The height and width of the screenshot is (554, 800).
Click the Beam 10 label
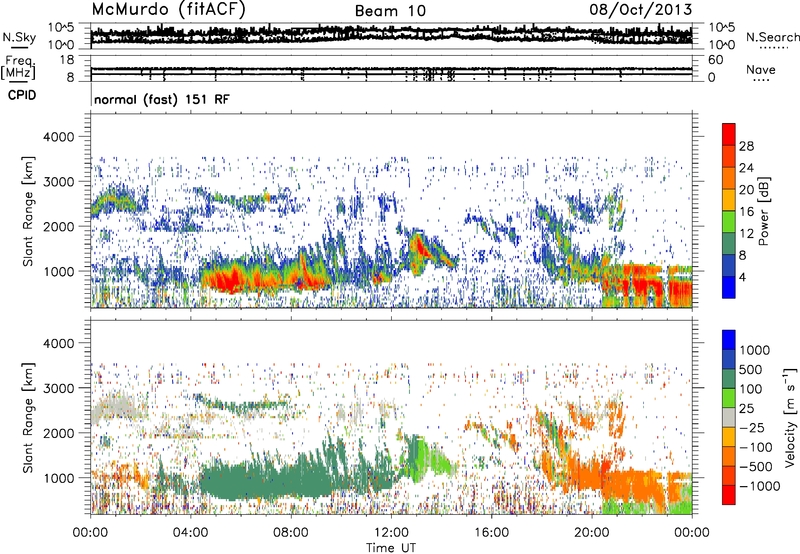click(390, 11)
